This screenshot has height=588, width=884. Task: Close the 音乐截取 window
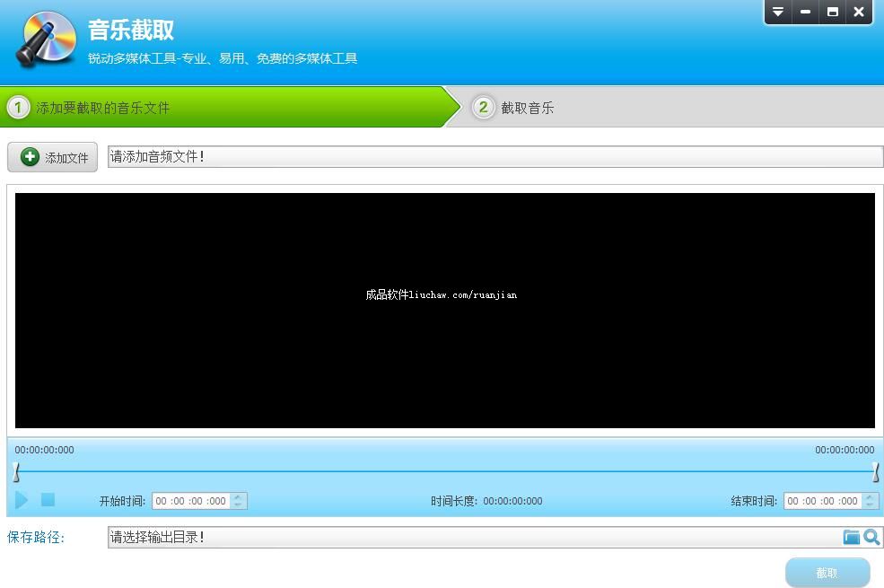point(859,12)
